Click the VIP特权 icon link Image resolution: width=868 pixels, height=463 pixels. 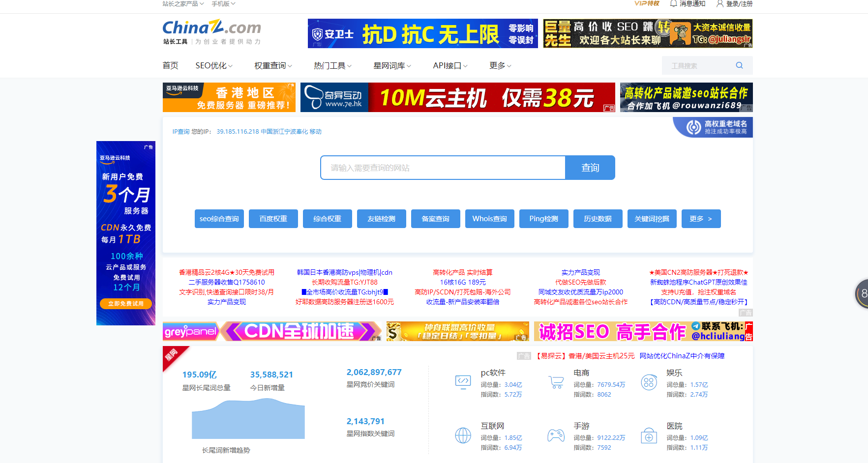click(647, 3)
